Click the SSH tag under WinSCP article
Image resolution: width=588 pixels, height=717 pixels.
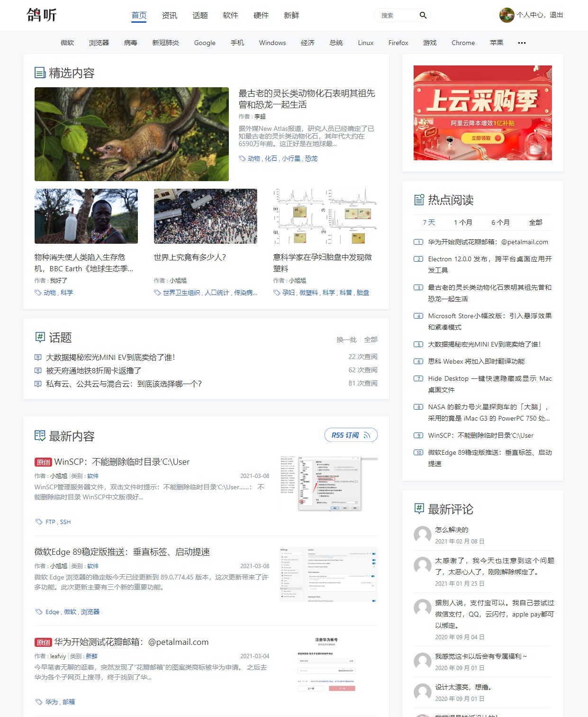pyautogui.click(x=65, y=522)
